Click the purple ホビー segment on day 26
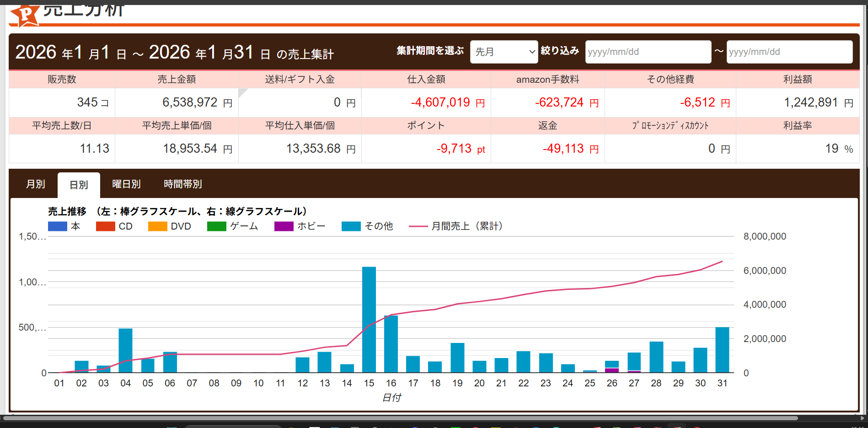 coord(612,370)
